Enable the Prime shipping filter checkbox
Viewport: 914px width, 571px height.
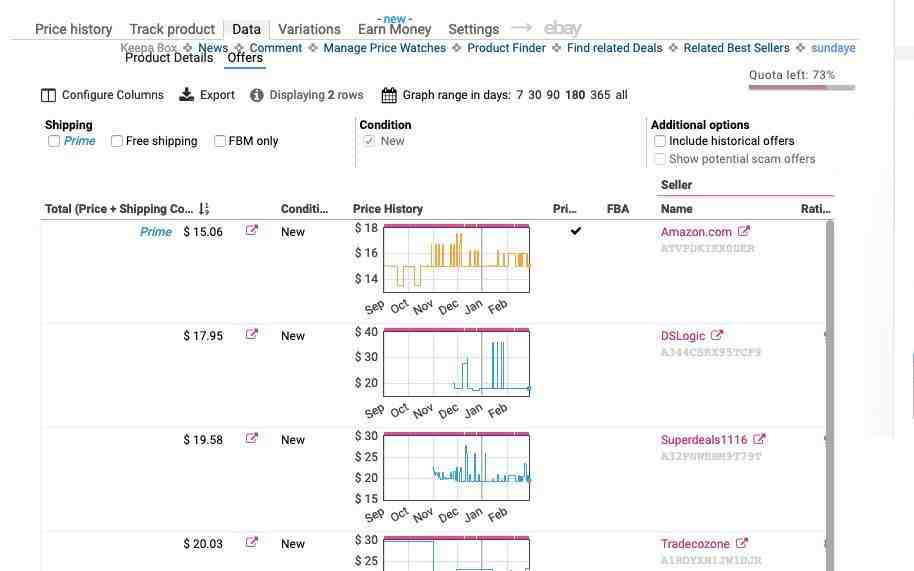click(x=54, y=141)
